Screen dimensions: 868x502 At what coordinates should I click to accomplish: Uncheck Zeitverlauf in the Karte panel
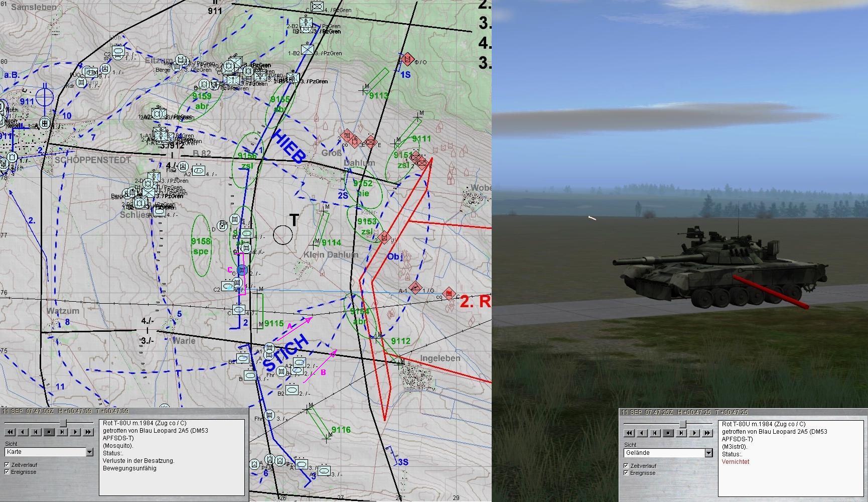click(x=7, y=465)
